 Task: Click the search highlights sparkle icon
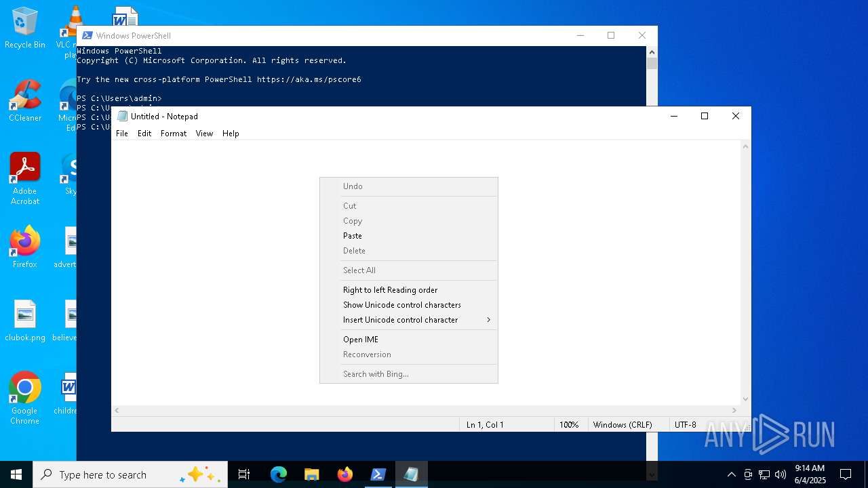[201, 474]
